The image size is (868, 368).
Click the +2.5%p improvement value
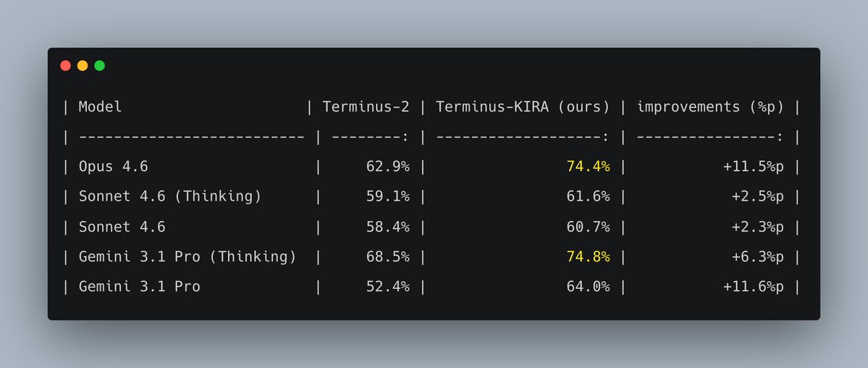[757, 197]
